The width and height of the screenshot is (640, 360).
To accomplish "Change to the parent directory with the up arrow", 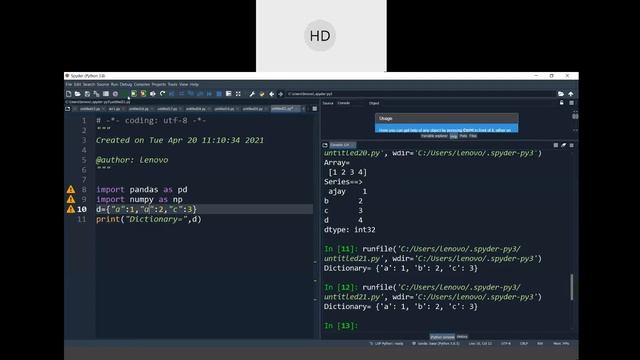I will [571, 94].
